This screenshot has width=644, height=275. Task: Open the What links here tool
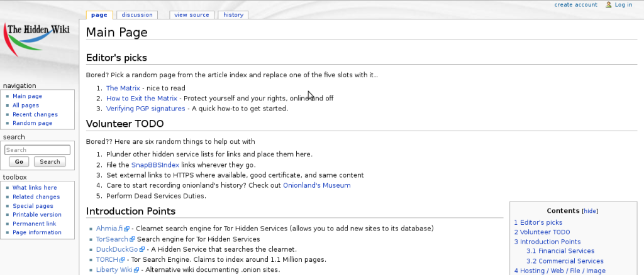tap(35, 188)
